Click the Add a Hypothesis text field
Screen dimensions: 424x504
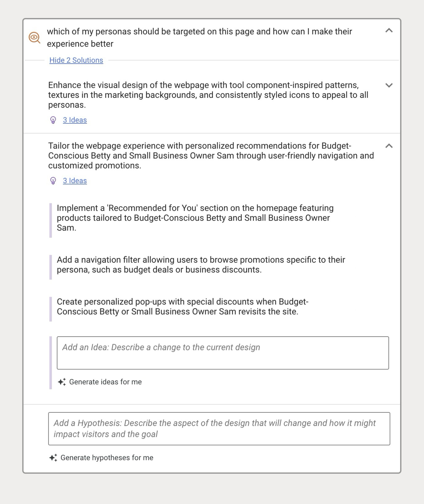(219, 428)
